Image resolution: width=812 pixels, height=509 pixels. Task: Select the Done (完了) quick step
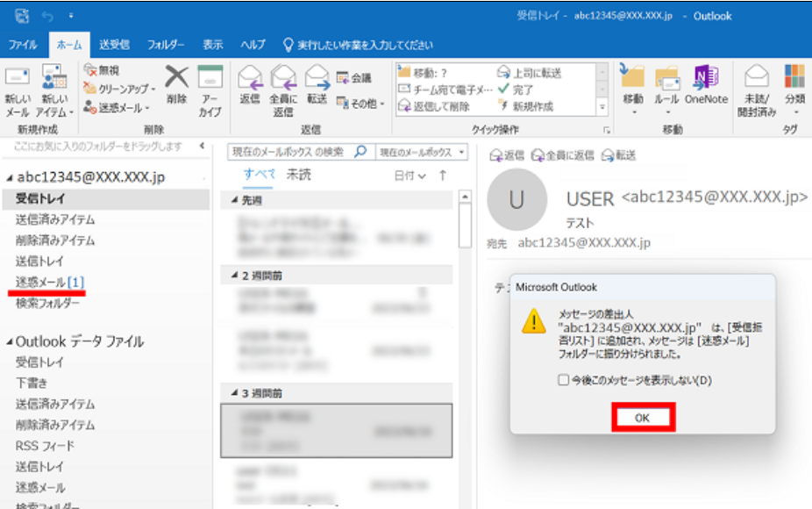[x=516, y=90]
